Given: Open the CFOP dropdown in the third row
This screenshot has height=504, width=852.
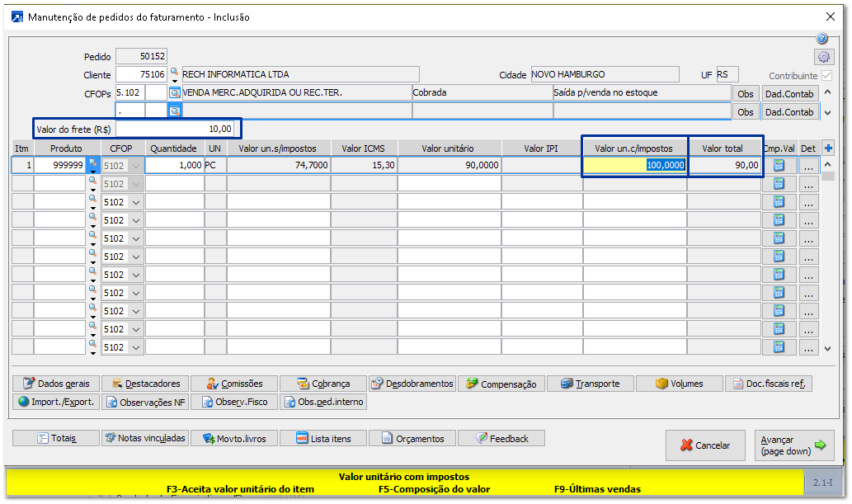Looking at the screenshot, I should click(135, 202).
